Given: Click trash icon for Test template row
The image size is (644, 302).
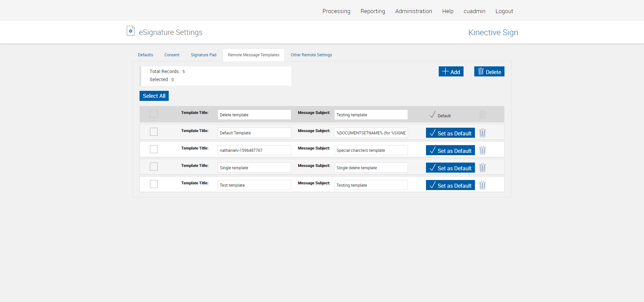Looking at the screenshot, I should (482, 185).
